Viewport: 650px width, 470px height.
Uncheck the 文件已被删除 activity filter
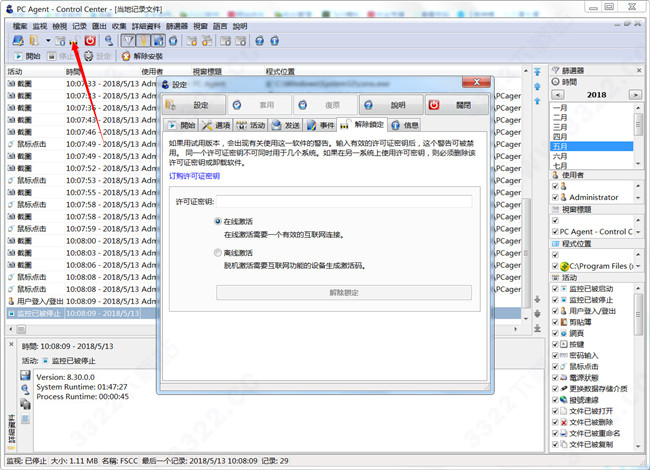[555, 422]
